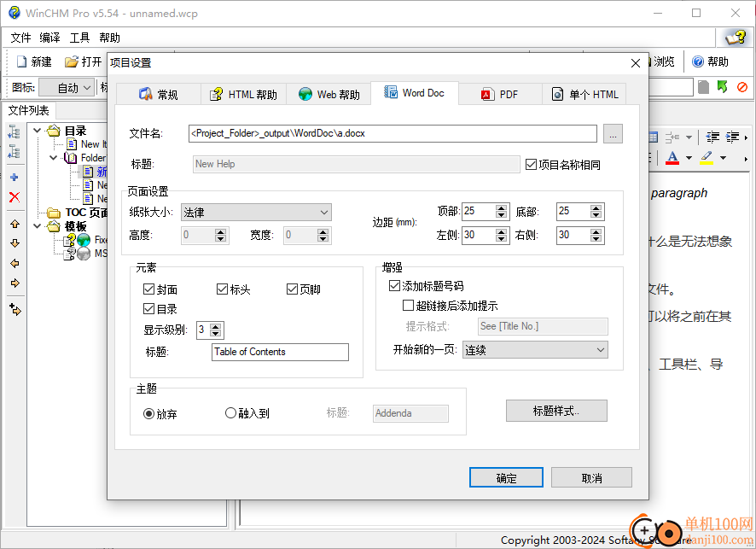This screenshot has width=756, height=549.
Task: Switch to the PDF tab
Action: [x=500, y=95]
